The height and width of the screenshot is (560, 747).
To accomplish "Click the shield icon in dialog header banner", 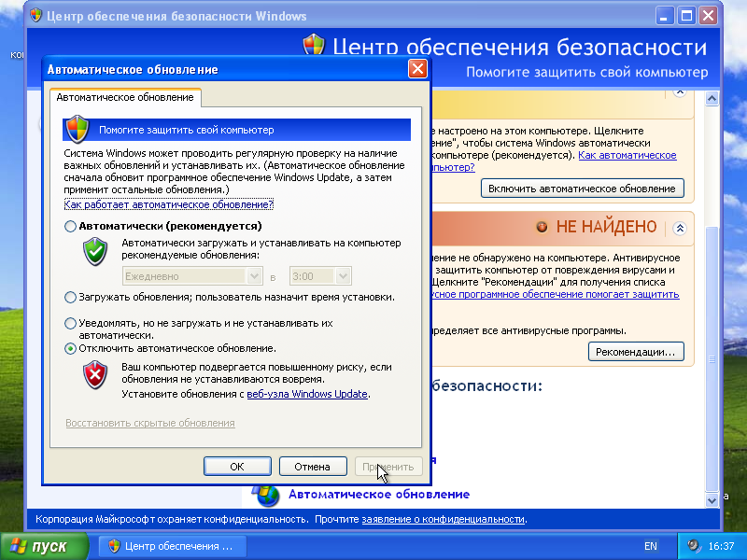I will (x=78, y=129).
